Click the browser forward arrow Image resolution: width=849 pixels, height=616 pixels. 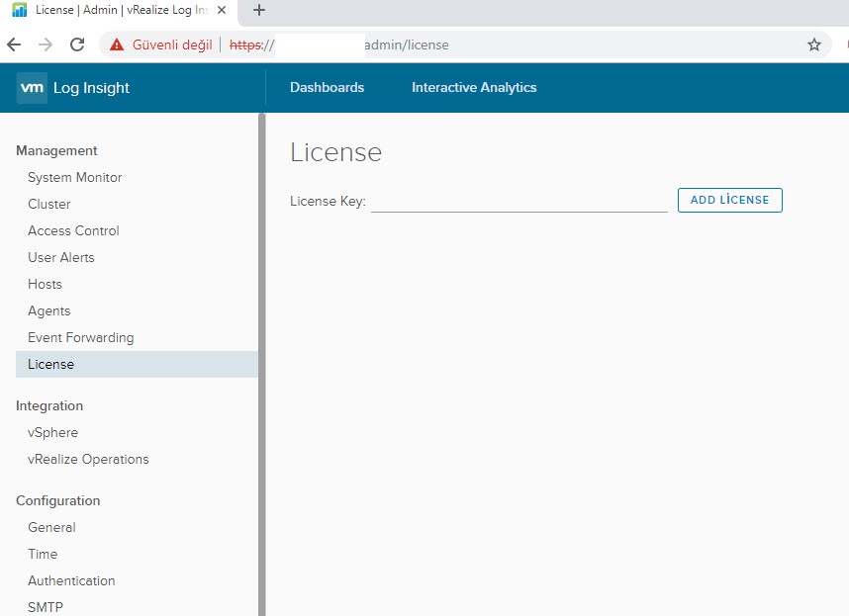pyautogui.click(x=46, y=44)
